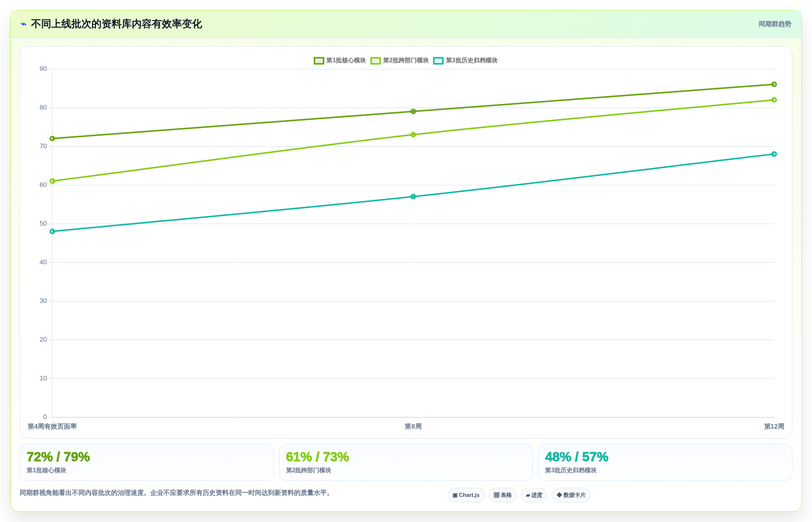Select the Chart.js tag chip
The height and width of the screenshot is (522, 812).
coord(466,495)
